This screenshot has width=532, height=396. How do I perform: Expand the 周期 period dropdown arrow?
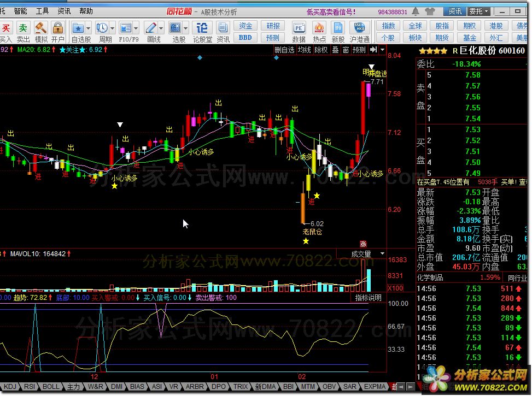pyautogui.click(x=112, y=28)
